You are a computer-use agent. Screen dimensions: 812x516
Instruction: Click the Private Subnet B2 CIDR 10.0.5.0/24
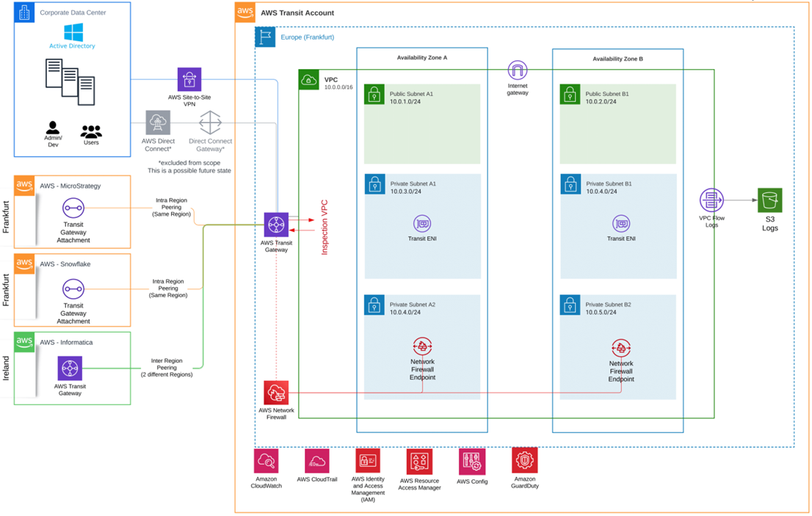click(x=601, y=312)
